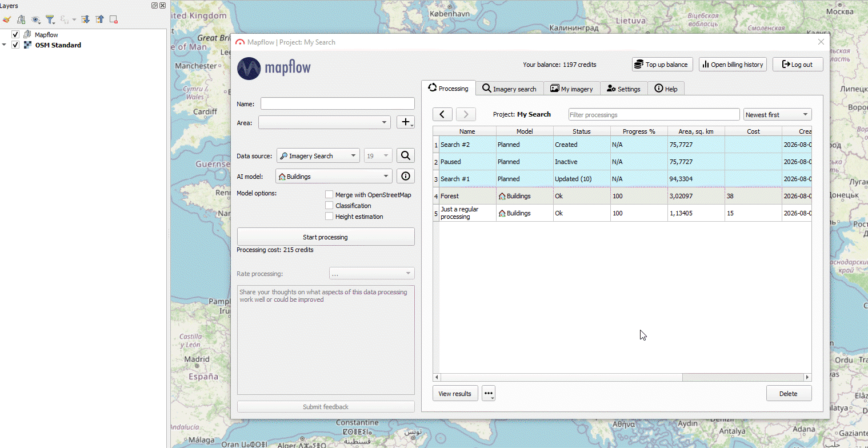Open the Settings tab
The height and width of the screenshot is (448, 868).
(x=623, y=89)
